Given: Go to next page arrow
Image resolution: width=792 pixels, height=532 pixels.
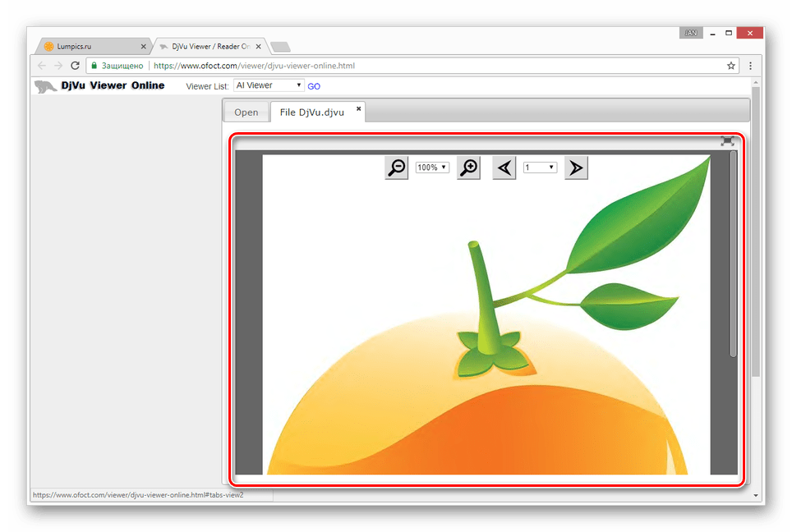Looking at the screenshot, I should click(576, 167).
